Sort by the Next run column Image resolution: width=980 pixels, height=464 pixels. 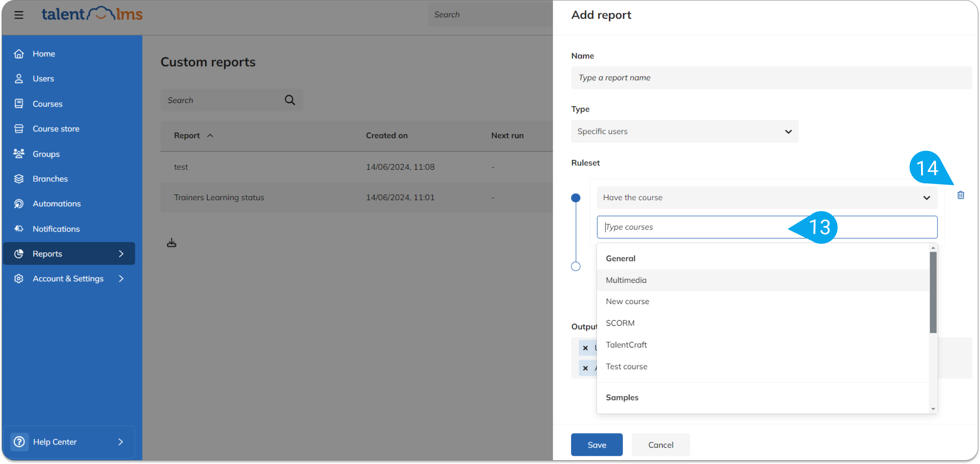tap(507, 136)
